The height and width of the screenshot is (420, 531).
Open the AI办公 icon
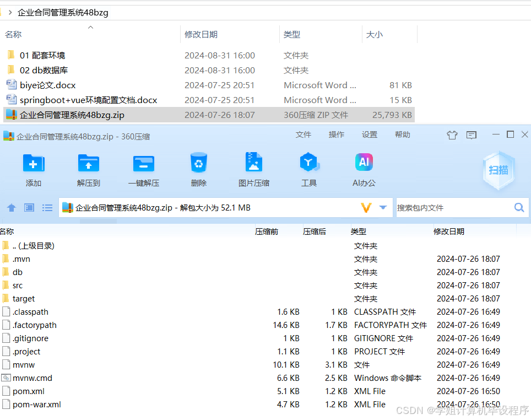click(x=364, y=162)
